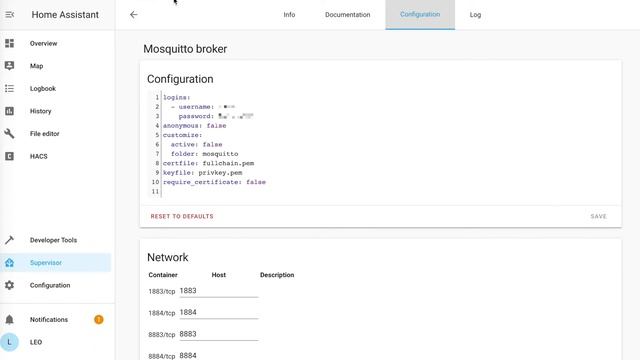Screen dimensions: 640x360
Task: Click the Network section heading
Action: [168, 258]
